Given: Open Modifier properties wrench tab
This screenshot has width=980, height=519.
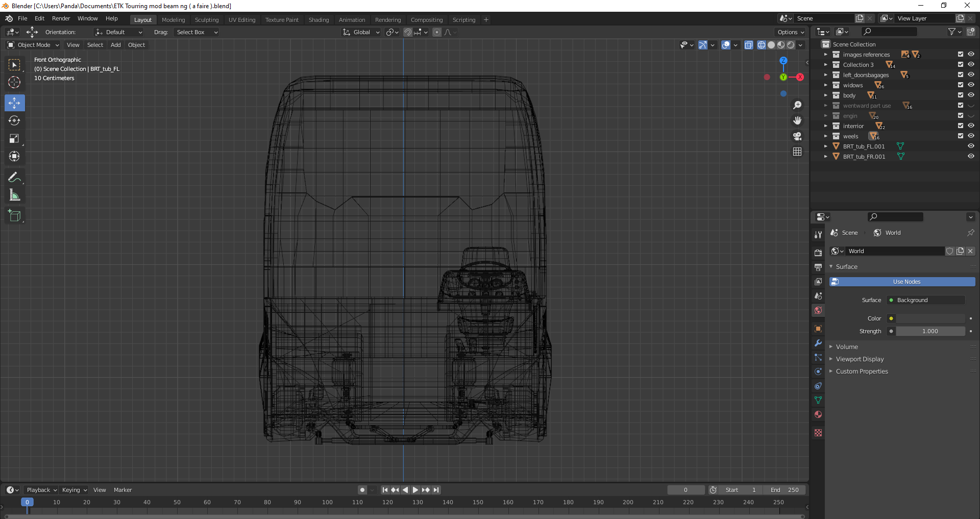Looking at the screenshot, I should click(x=818, y=343).
